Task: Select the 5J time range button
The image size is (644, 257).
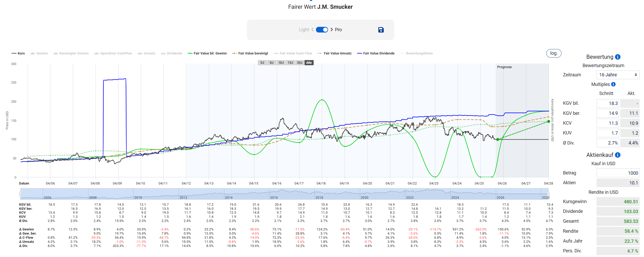Action: [x=262, y=63]
